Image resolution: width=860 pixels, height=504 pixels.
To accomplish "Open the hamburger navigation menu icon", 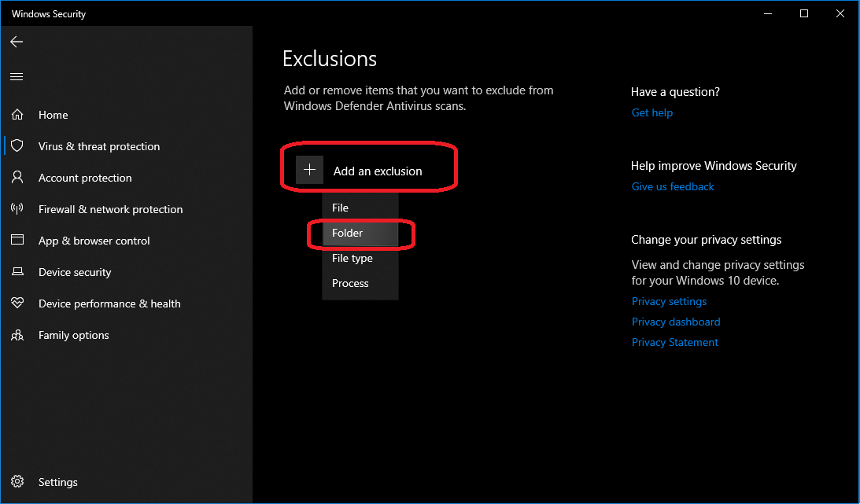I will tap(17, 77).
